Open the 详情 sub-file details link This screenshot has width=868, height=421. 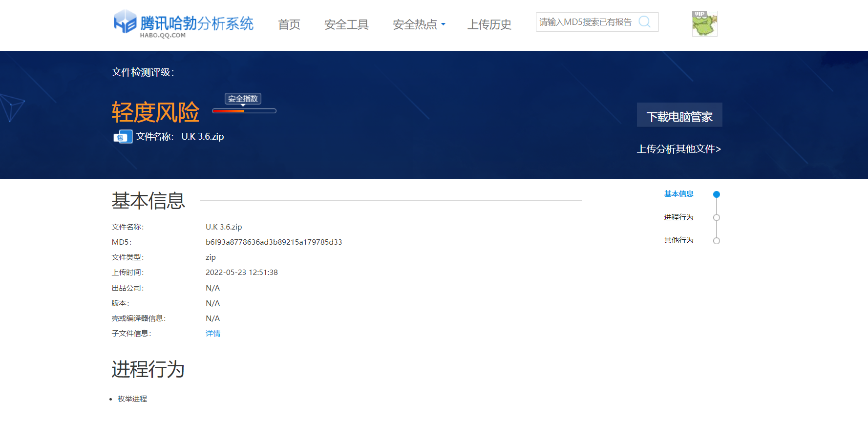point(213,334)
